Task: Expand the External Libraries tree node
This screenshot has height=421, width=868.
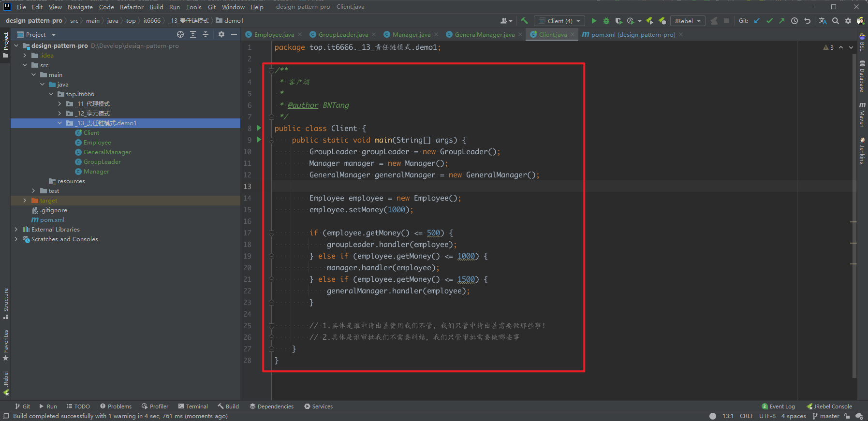Action: [16, 230]
